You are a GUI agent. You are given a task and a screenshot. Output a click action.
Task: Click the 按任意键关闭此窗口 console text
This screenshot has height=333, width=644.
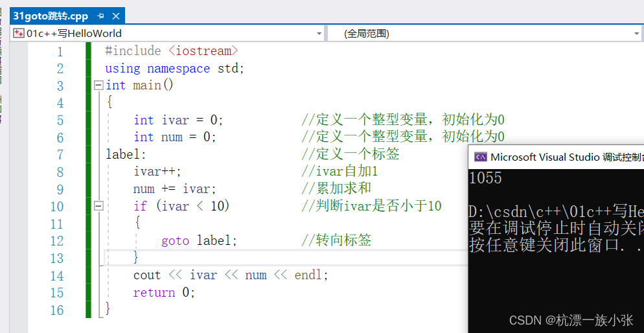coord(555,245)
